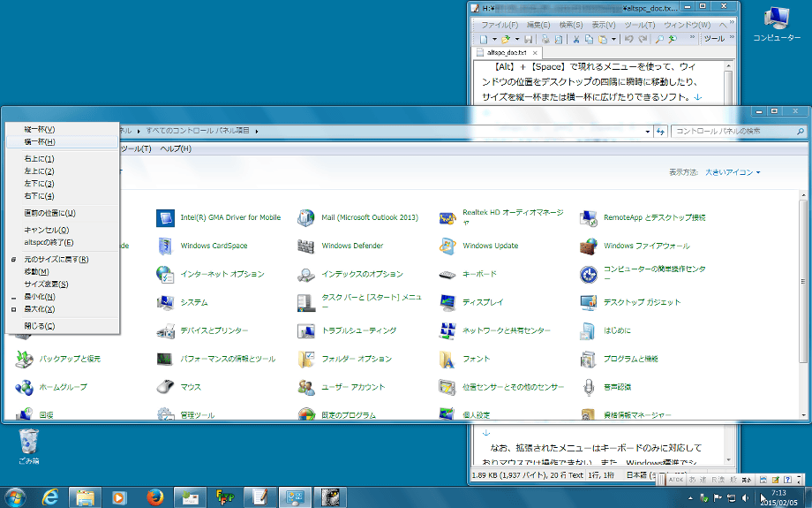Click the コントロール パネルの検索 search field
Screen dimensions: 812x508
[739, 132]
